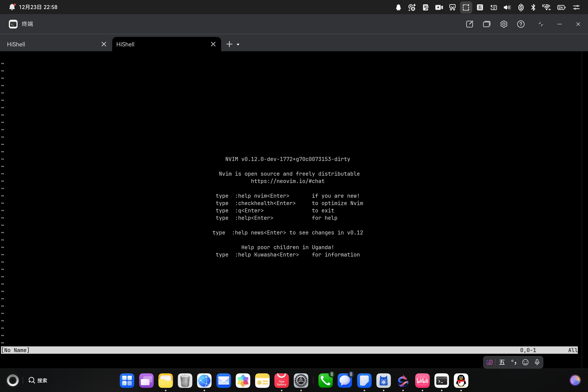Open App Gallery in the dock
588x392 pixels.
pyautogui.click(x=281, y=381)
